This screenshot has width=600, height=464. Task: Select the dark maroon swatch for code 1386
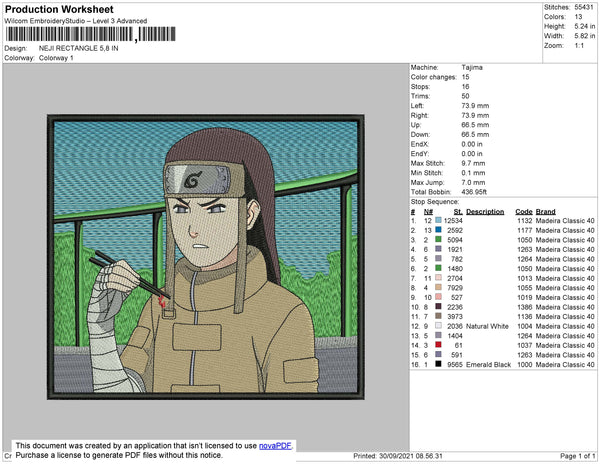438,306
